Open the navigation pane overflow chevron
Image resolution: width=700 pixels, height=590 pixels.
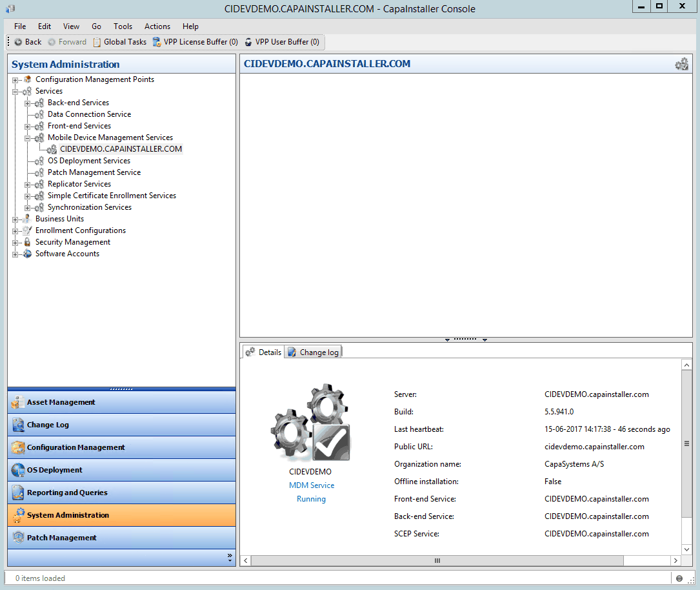(x=230, y=557)
